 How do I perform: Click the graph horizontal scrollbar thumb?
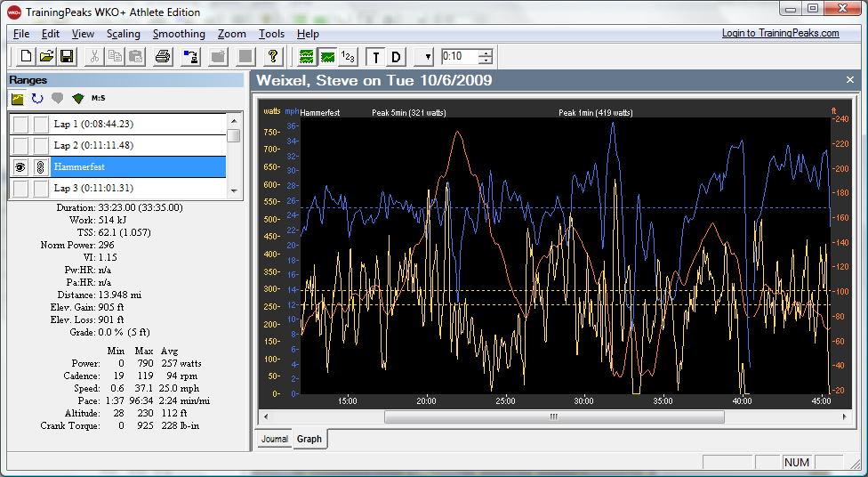554,416
